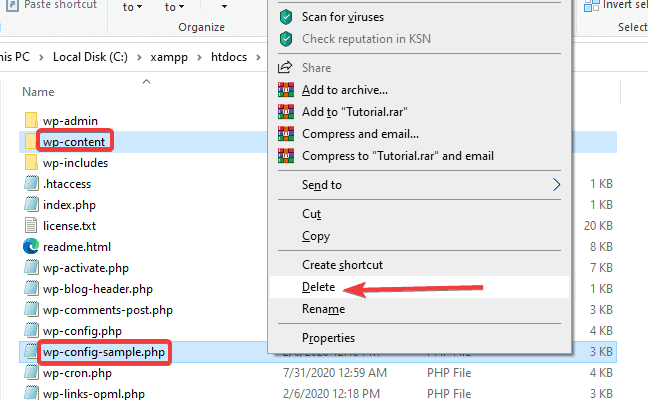The image size is (648, 400).
Task: Select the wp-includes folder name
Action: pyautogui.click(x=75, y=163)
